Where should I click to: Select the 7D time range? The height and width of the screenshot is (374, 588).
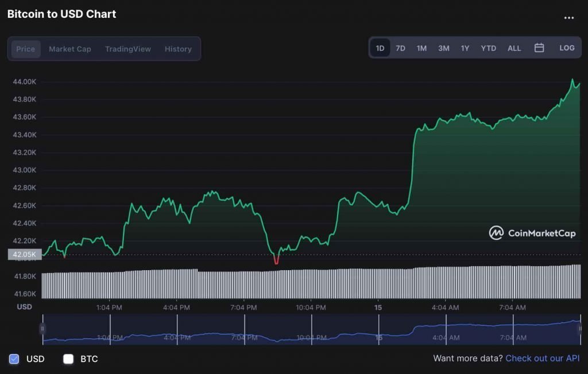(400, 48)
